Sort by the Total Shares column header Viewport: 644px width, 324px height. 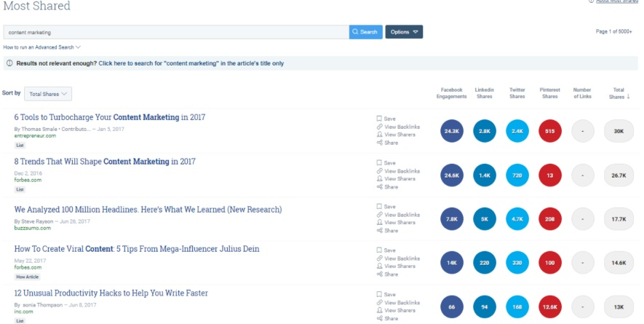point(619,93)
